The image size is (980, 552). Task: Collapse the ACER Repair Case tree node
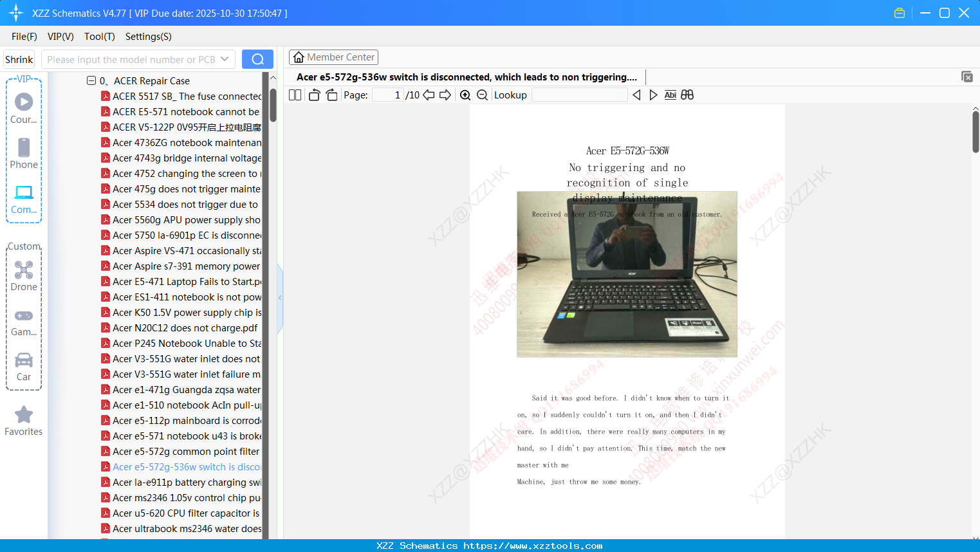tap(91, 80)
